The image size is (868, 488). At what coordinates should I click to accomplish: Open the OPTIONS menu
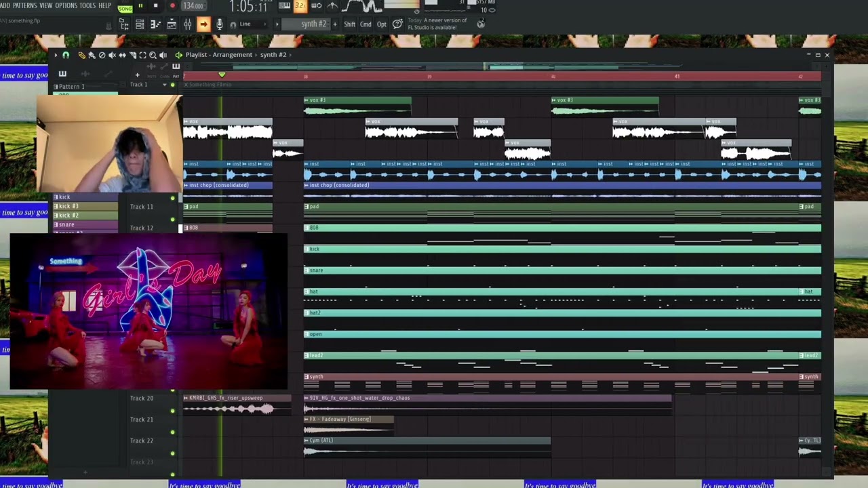[x=66, y=5]
